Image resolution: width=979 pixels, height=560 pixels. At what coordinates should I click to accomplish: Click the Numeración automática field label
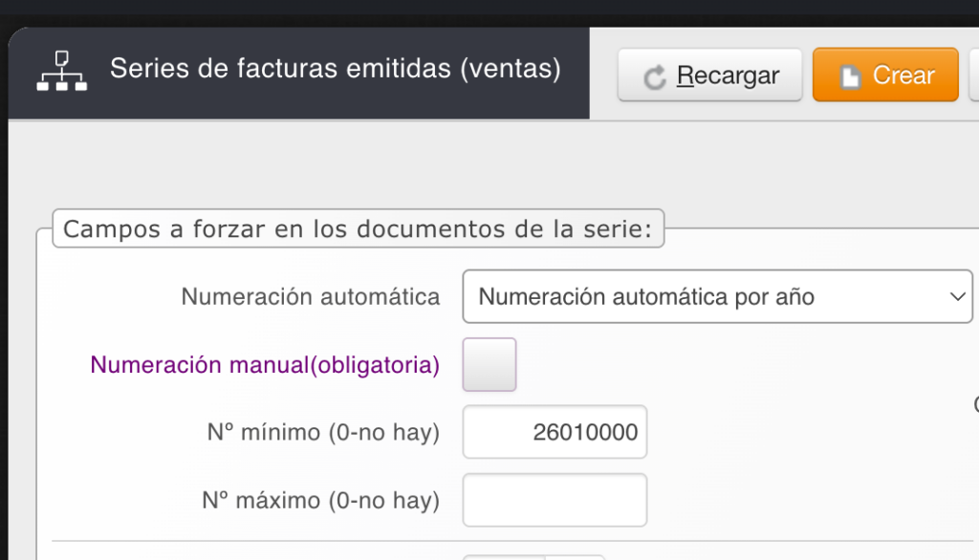(311, 296)
